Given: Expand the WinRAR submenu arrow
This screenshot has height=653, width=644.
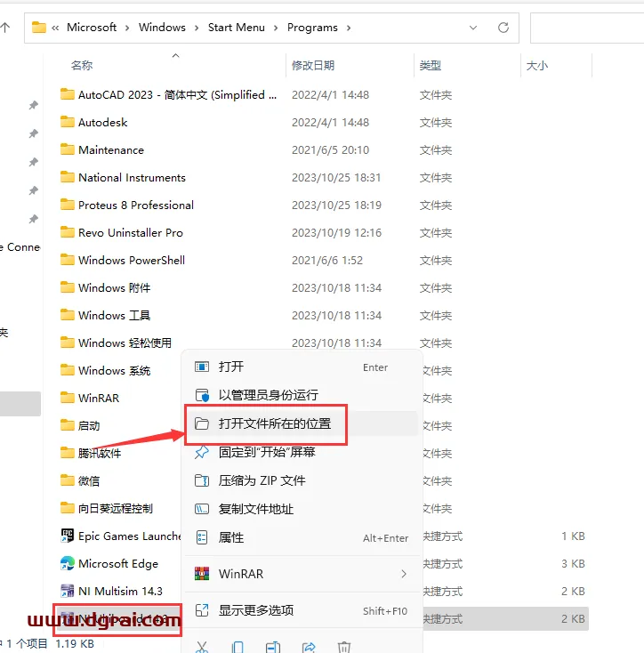Looking at the screenshot, I should [404, 574].
